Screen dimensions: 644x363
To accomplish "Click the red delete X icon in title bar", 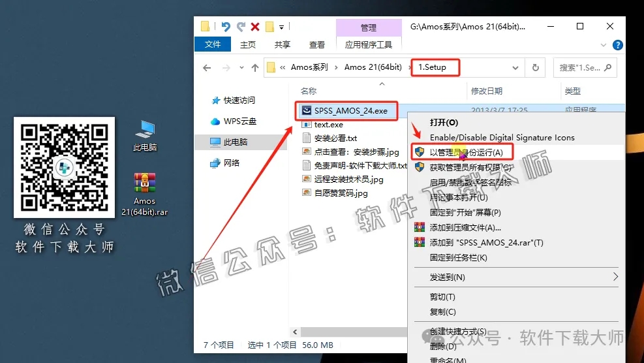I will (x=255, y=27).
